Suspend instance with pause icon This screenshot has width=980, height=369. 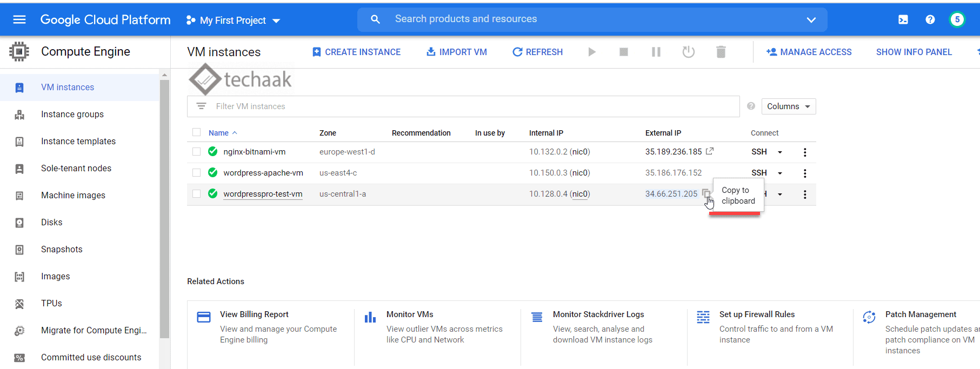click(656, 52)
